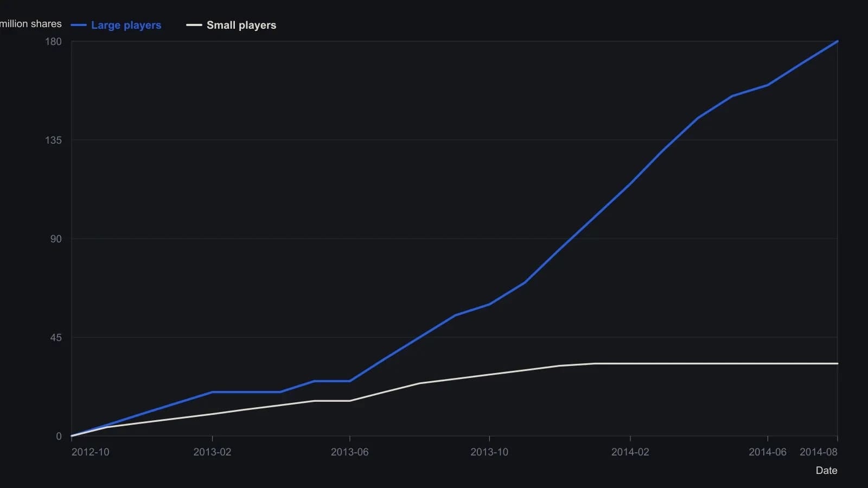Click the 180 y-axis value

[x=53, y=42]
